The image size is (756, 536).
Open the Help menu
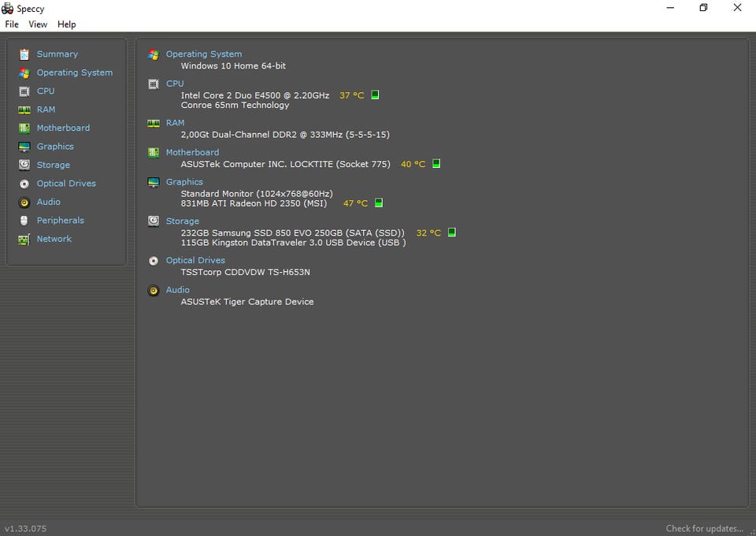coord(66,24)
